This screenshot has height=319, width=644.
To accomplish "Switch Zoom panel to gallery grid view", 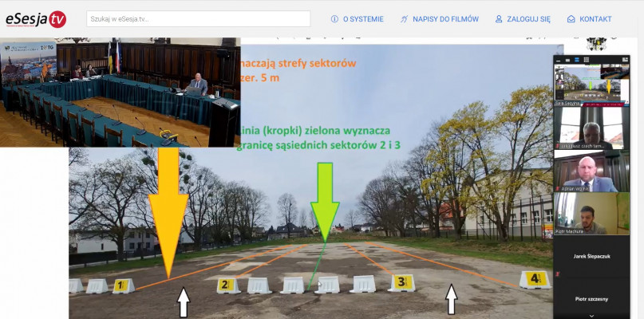I will 587,60.
